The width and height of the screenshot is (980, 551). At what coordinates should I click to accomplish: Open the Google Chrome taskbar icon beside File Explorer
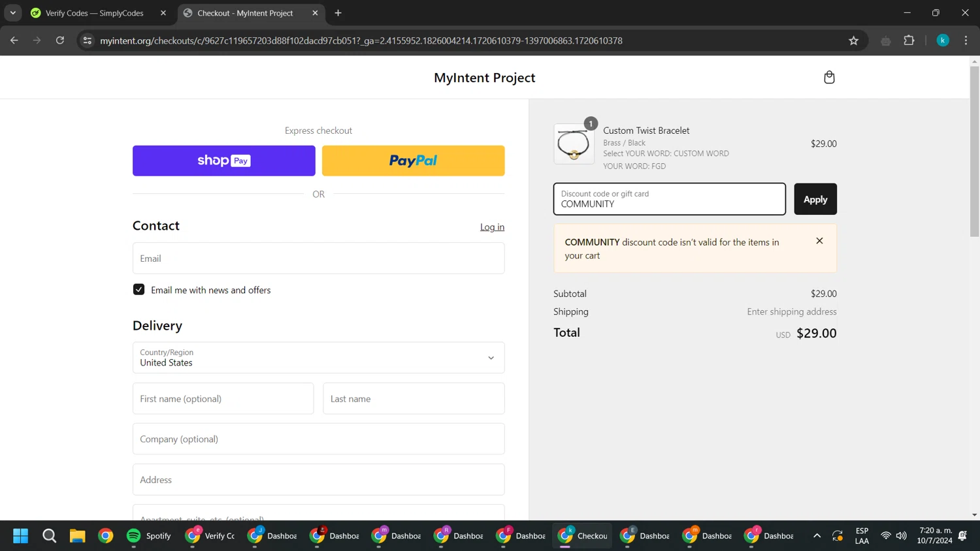[105, 536]
